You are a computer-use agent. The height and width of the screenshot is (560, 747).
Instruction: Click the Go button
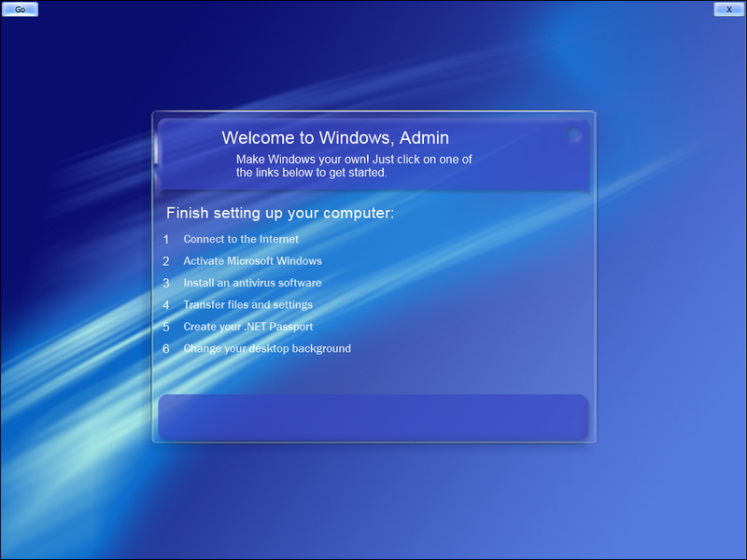[x=20, y=9]
